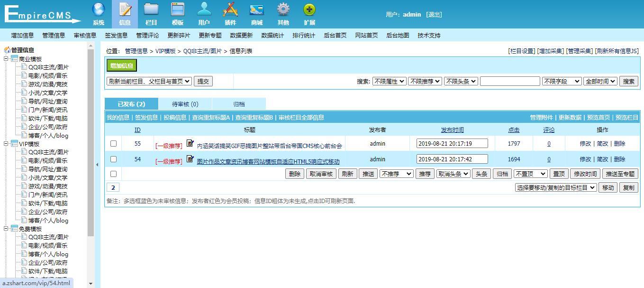This screenshot has height=288, width=644.
Task: Open the 取消头条 dropdown
Action: (x=454, y=174)
